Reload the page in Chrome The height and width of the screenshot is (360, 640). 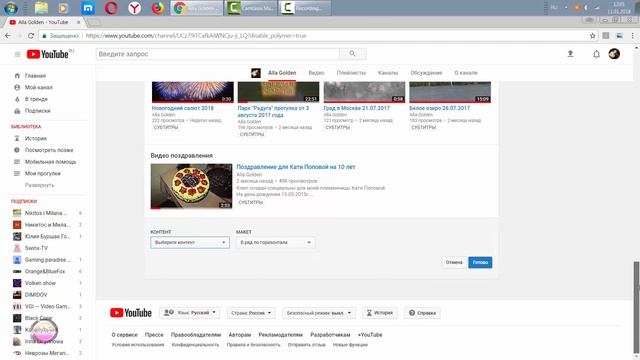31,36
